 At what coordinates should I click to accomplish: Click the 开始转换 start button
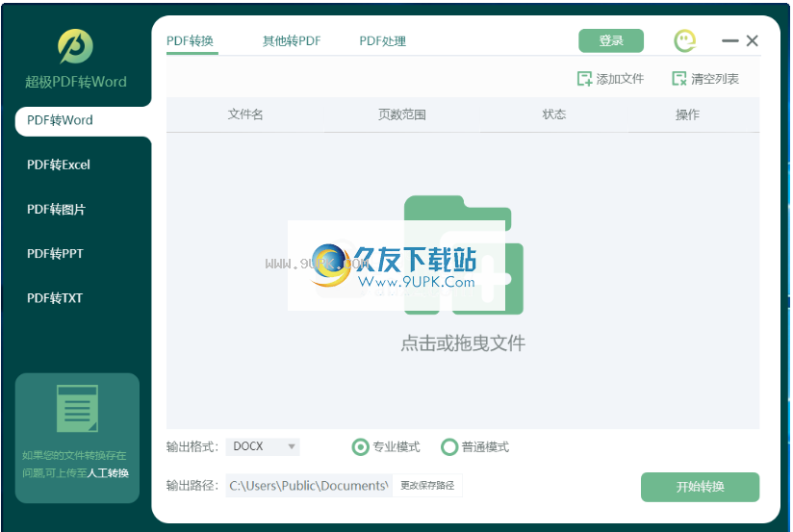[700, 487]
